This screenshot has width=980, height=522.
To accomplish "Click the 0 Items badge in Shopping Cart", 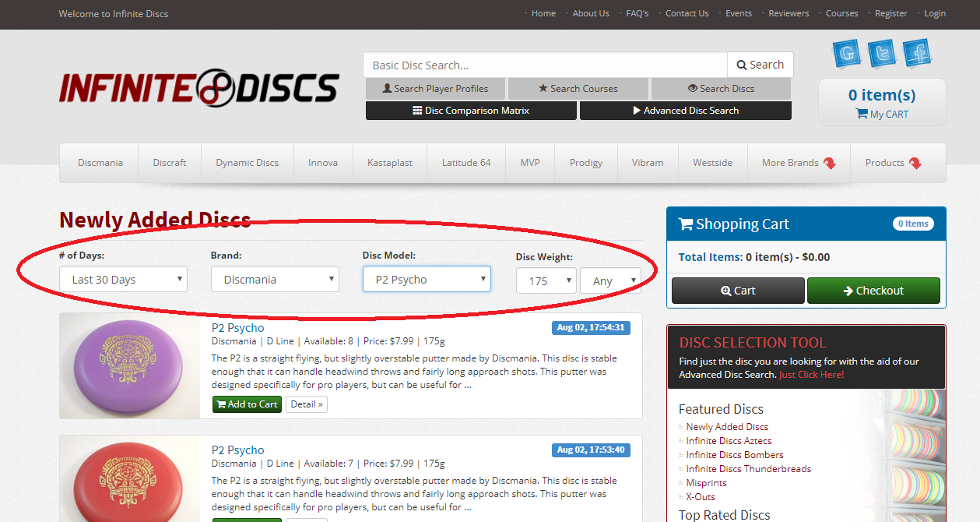I will coord(913,224).
